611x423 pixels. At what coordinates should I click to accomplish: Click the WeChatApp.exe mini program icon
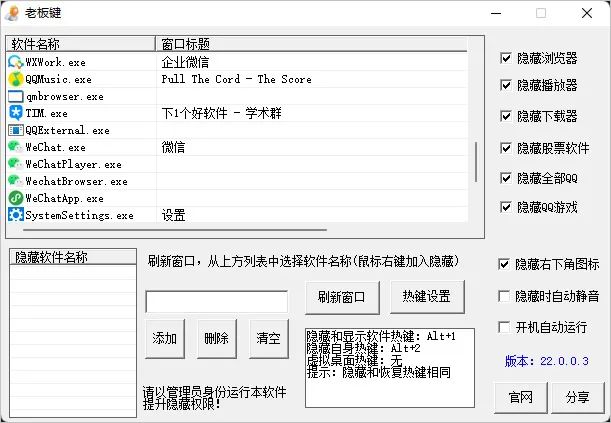click(16, 198)
